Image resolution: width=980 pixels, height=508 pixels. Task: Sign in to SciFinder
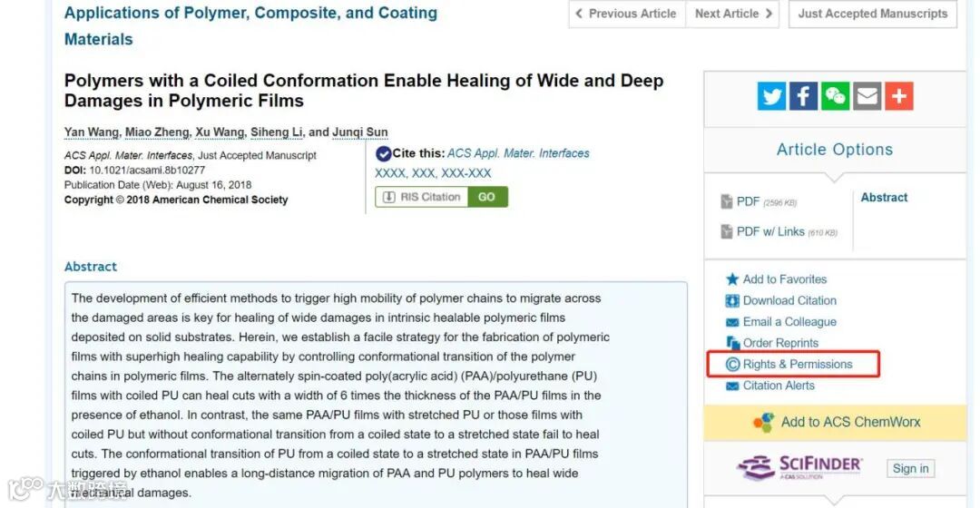[910, 468]
